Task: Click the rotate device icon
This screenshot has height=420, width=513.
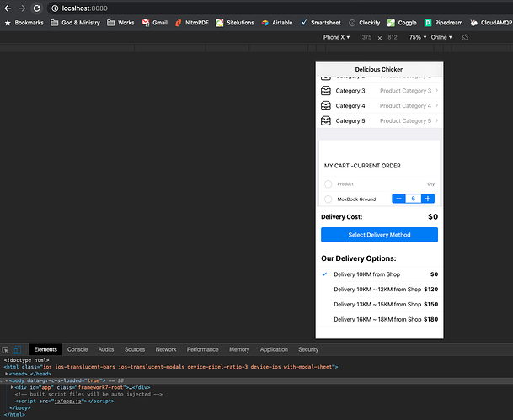Action: (465, 37)
